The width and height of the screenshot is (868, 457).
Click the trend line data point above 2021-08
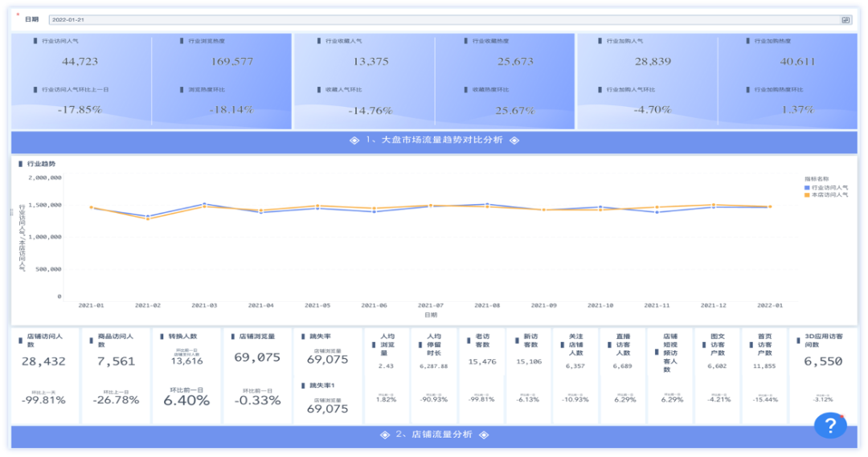(487, 205)
